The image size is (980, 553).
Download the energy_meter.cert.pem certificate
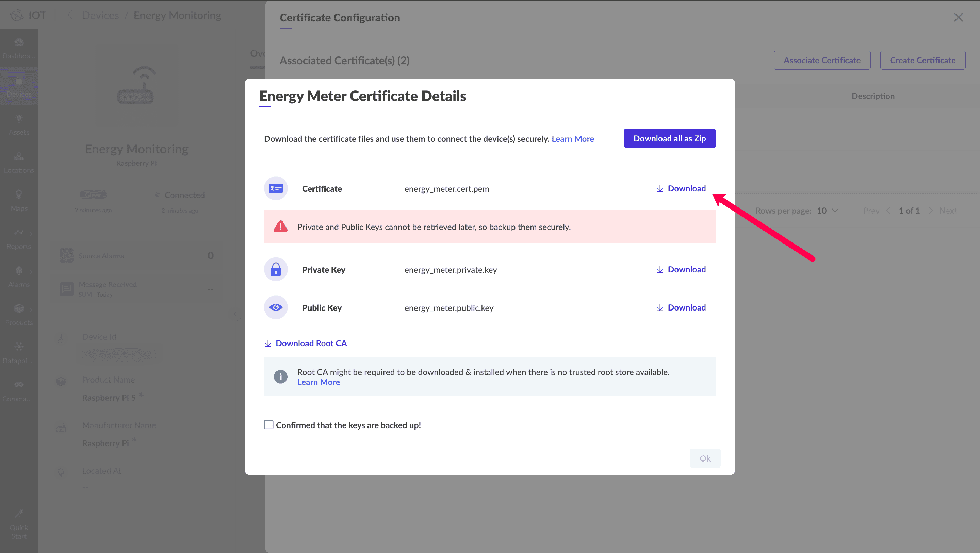[681, 189]
